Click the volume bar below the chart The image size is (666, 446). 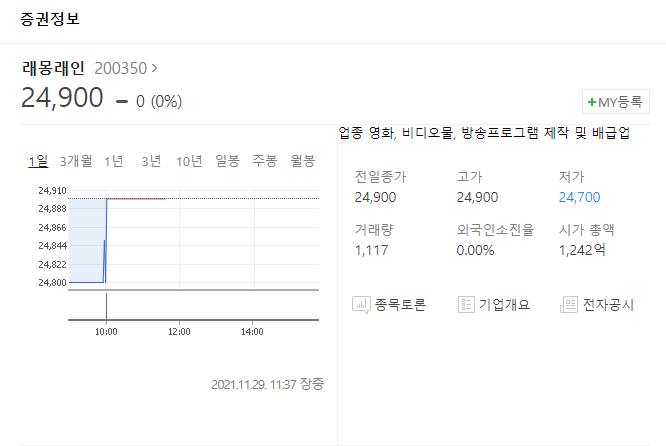(x=106, y=306)
